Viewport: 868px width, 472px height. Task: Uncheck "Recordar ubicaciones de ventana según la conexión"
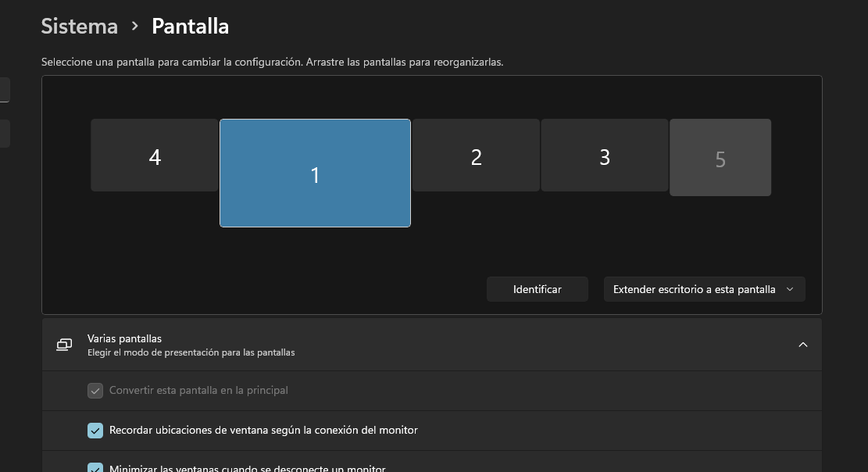[x=95, y=430]
